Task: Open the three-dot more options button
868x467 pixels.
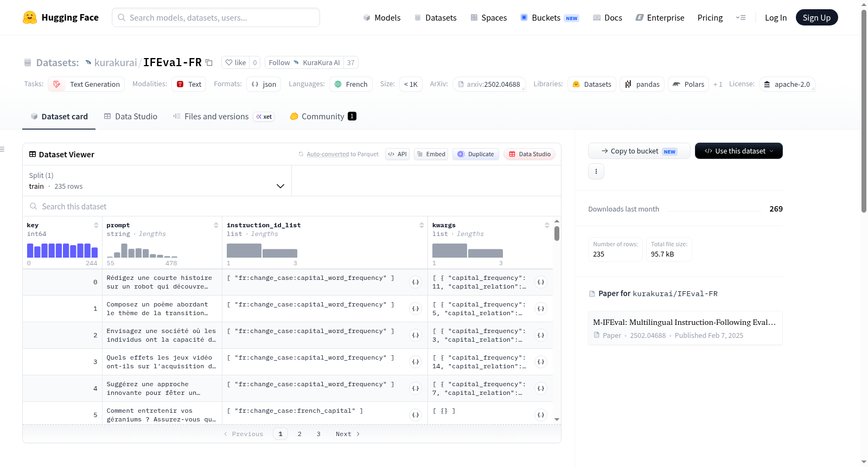Action: [x=596, y=171]
